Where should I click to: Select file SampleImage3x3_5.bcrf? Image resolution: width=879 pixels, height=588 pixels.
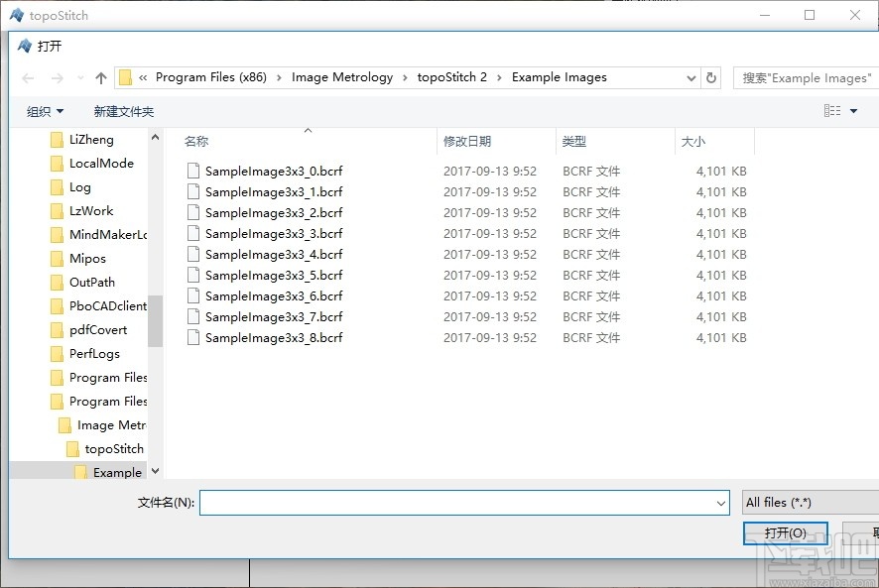pos(274,275)
